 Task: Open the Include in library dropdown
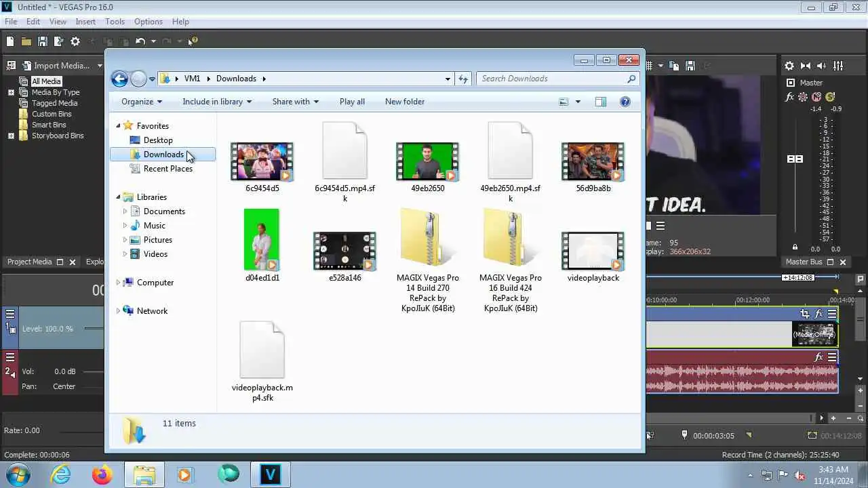pos(217,102)
